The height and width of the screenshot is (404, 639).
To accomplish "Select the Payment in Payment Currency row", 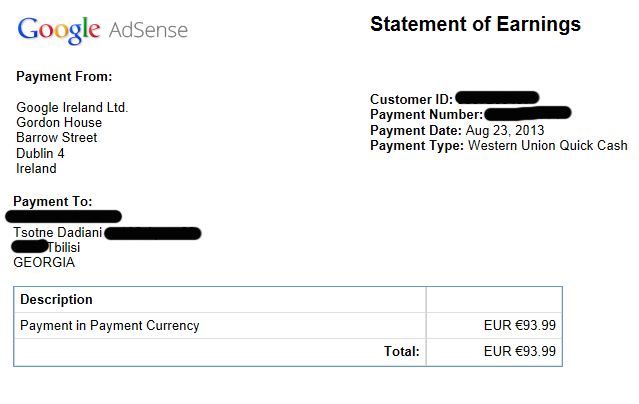I will [110, 325].
